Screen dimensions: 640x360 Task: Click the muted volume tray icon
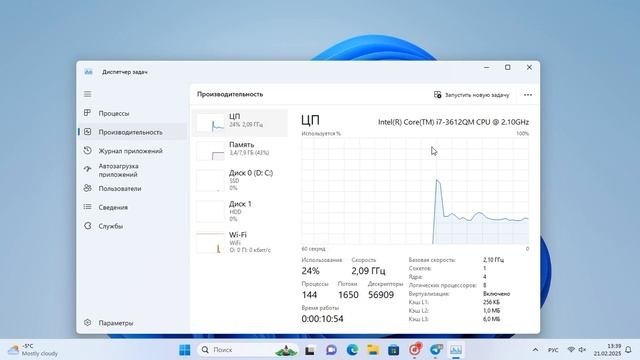(582, 350)
